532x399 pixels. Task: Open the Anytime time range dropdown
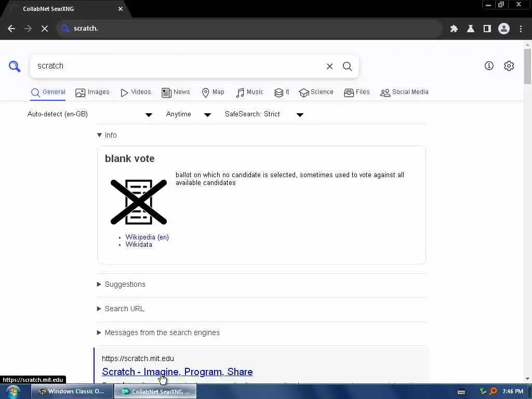pyautogui.click(x=188, y=114)
